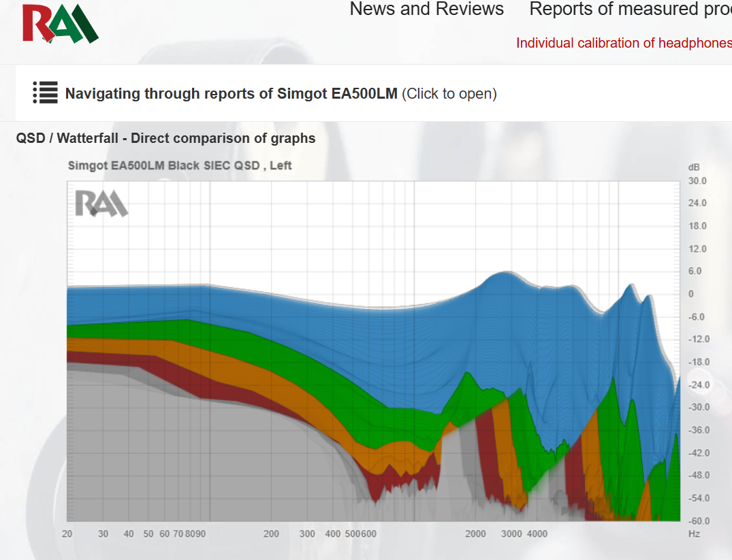The height and width of the screenshot is (560, 732).
Task: Click the -60.0 value on dB axis
Action: [699, 521]
